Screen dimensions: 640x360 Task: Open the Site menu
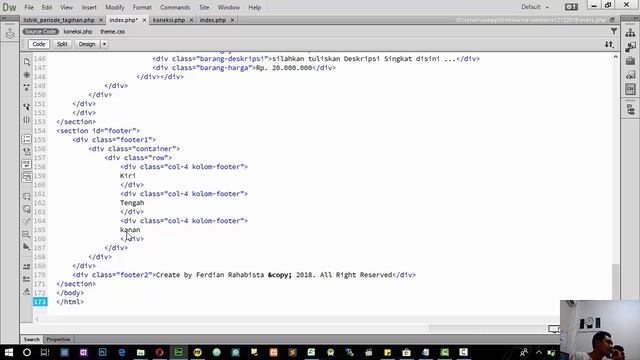tap(204, 7)
